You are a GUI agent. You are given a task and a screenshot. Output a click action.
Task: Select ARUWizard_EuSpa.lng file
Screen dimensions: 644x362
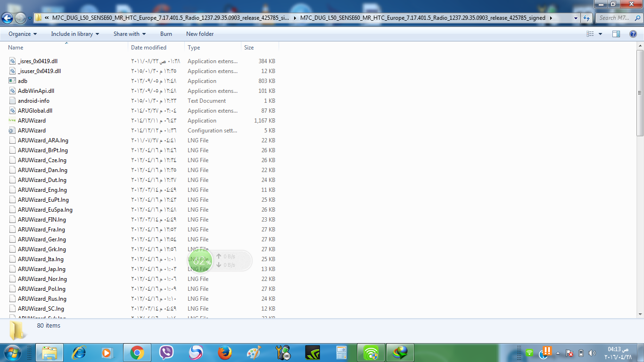45,210
